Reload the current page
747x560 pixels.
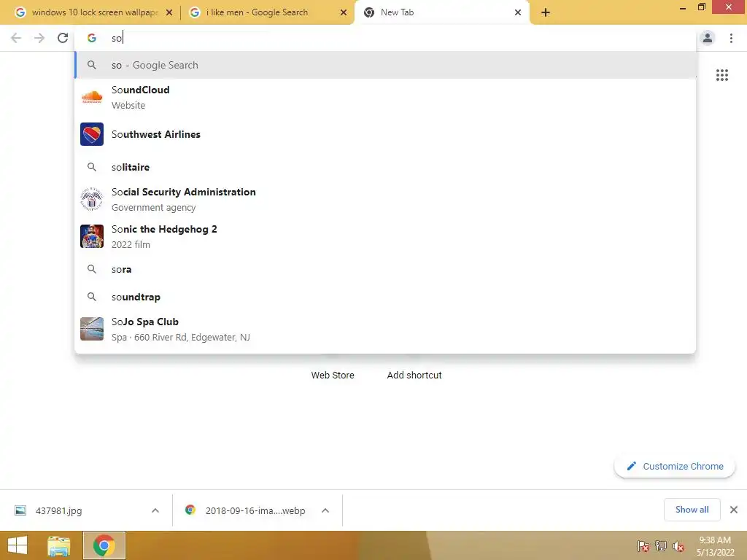pos(63,38)
